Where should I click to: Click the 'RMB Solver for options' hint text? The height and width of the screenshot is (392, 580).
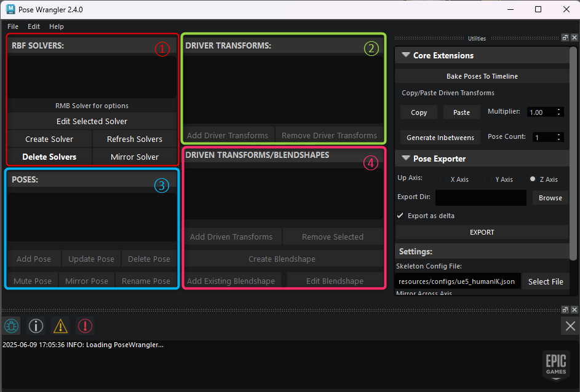[x=92, y=106]
